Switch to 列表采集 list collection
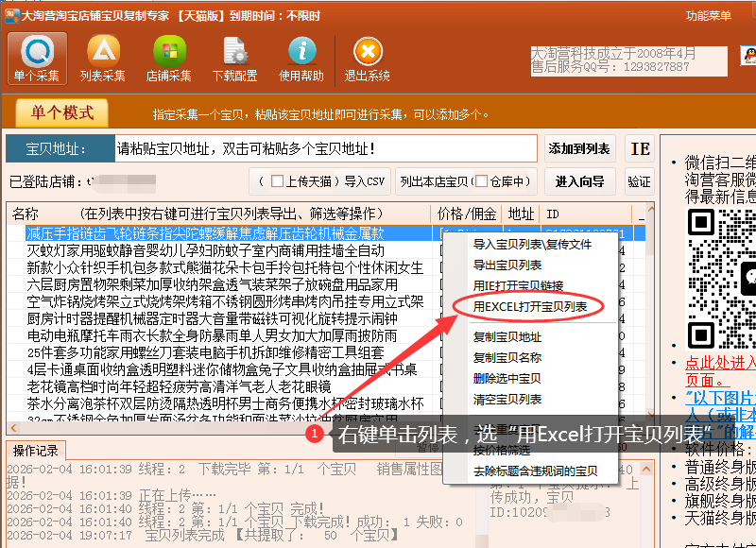This screenshot has height=548, width=756. (103, 59)
